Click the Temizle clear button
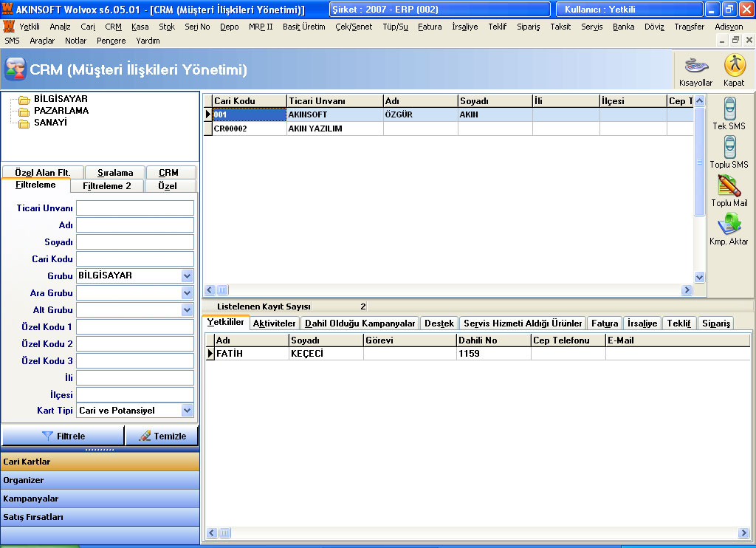756x548 pixels. coord(162,436)
